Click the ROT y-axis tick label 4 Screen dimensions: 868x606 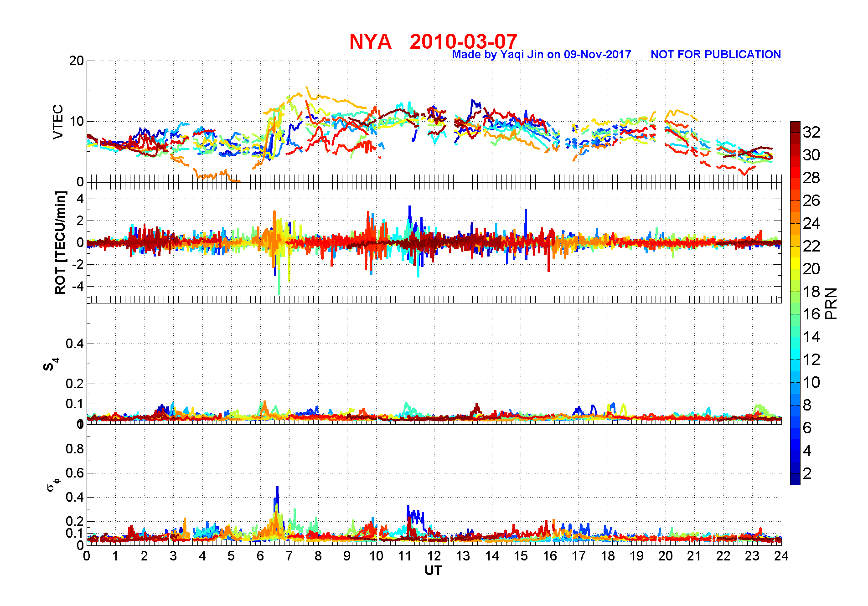pos(80,199)
